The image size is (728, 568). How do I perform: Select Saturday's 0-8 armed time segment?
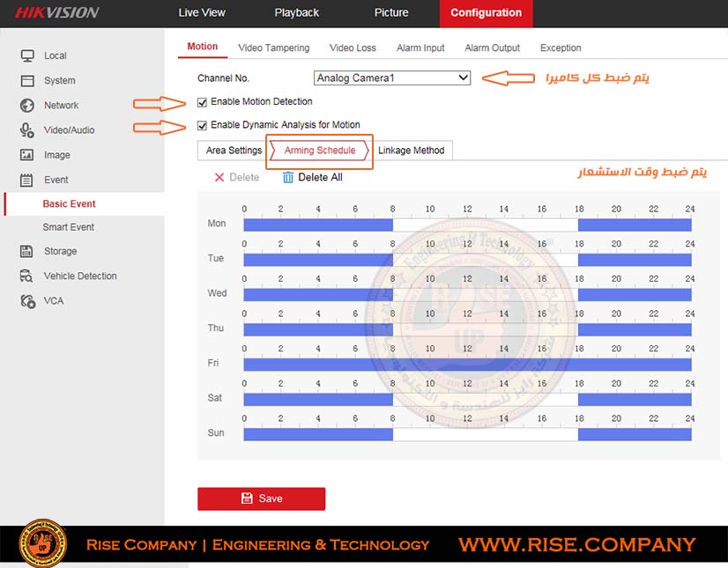[x=318, y=400]
